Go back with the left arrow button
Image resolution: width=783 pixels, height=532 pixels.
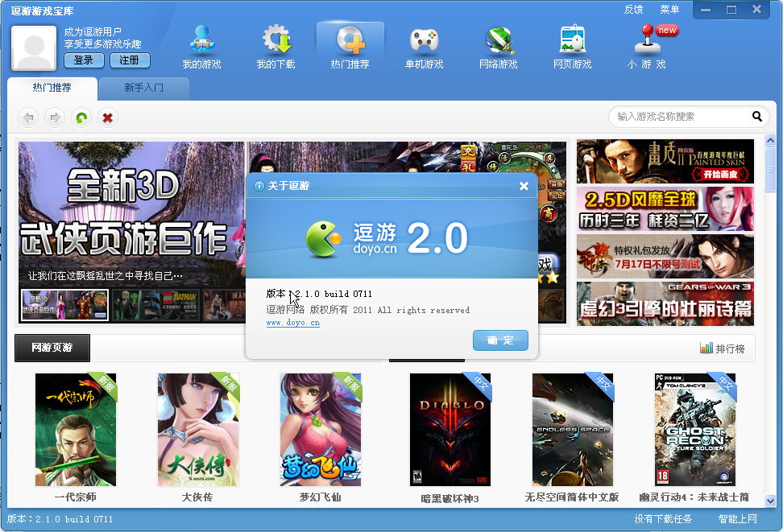click(x=28, y=118)
